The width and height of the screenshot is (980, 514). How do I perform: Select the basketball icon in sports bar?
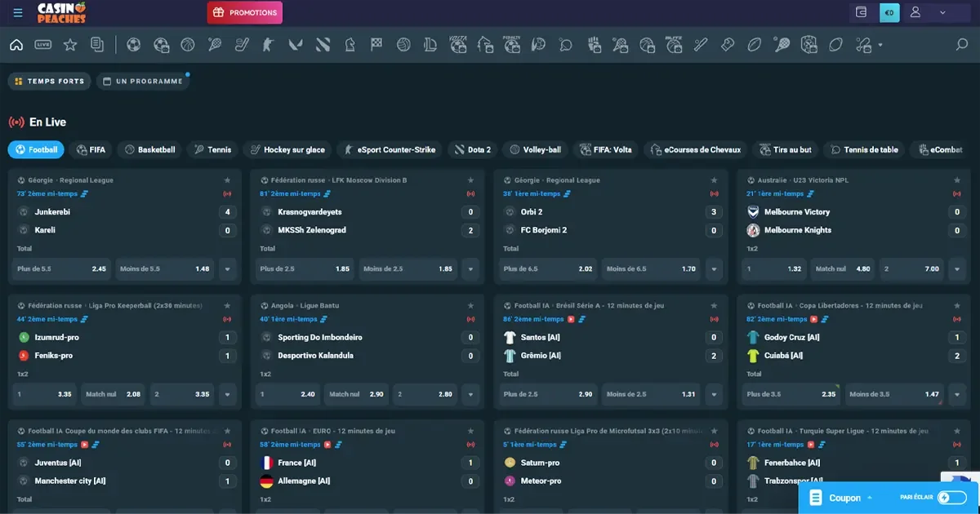pos(188,45)
